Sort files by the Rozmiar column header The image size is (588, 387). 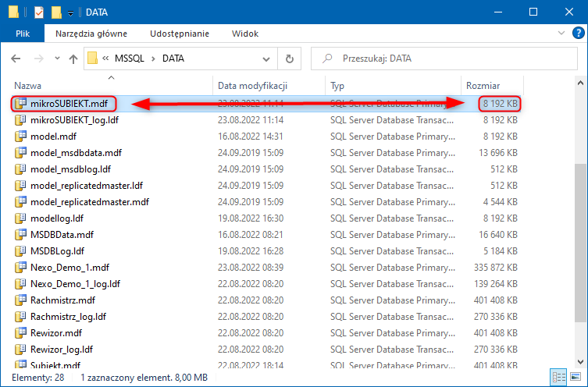(483, 85)
